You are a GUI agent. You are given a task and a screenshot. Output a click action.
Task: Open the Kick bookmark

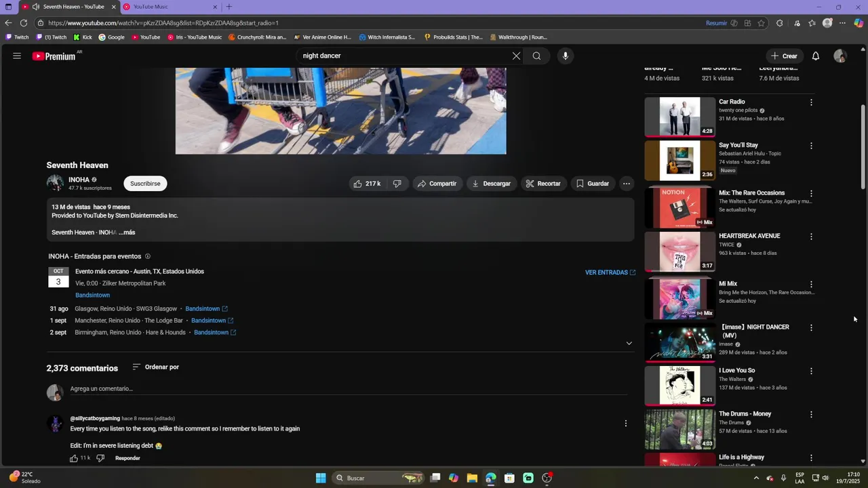point(83,37)
